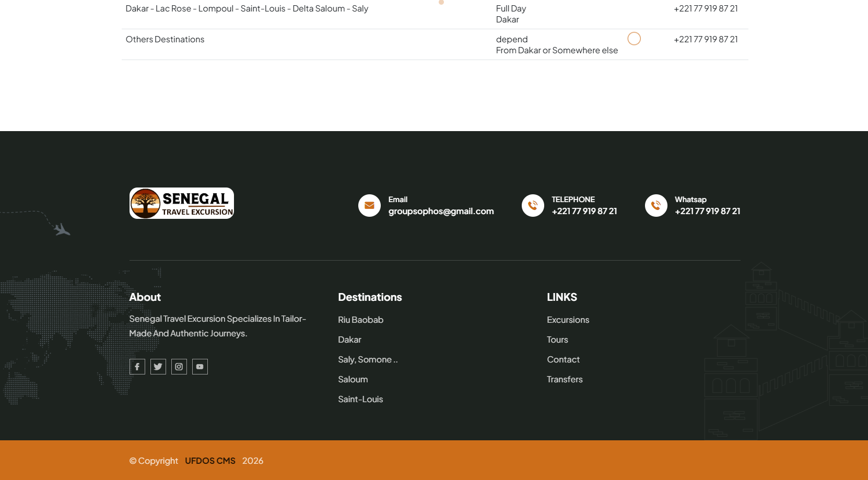The width and height of the screenshot is (868, 480).
Task: Open the YouTube social icon
Action: [200, 367]
